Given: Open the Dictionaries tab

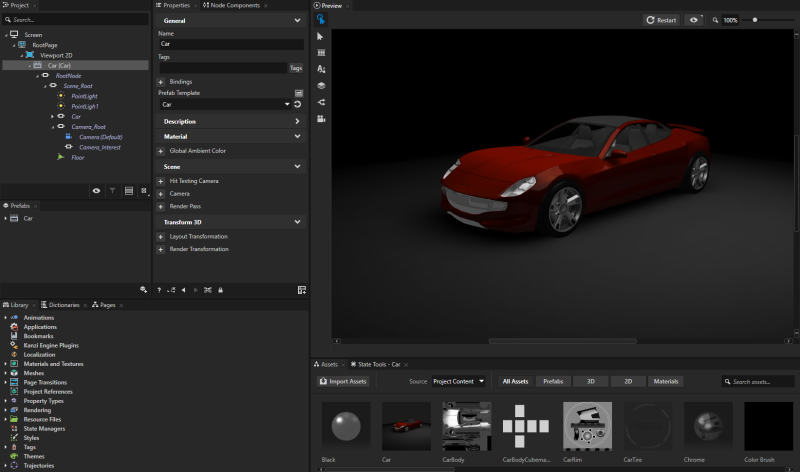Looking at the screenshot, I should point(63,304).
